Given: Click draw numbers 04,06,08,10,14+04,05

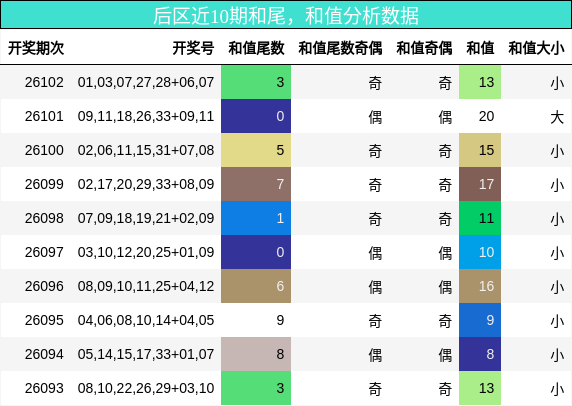Looking at the screenshot, I should (x=146, y=320).
